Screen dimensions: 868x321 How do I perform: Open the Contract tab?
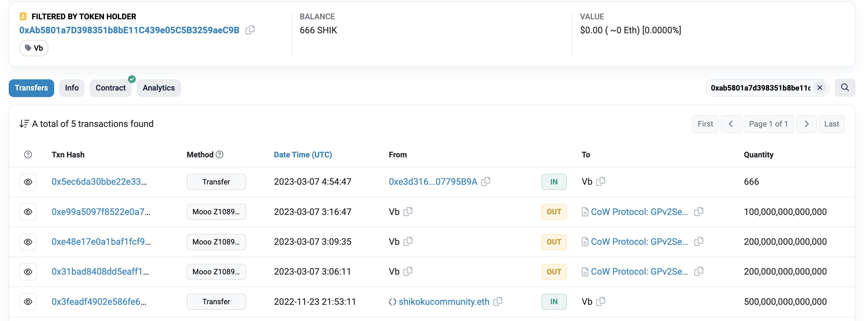click(x=111, y=88)
